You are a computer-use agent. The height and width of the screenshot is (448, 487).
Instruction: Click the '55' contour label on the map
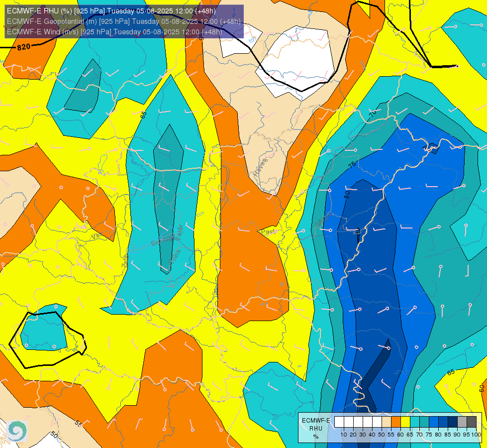coord(78,423)
